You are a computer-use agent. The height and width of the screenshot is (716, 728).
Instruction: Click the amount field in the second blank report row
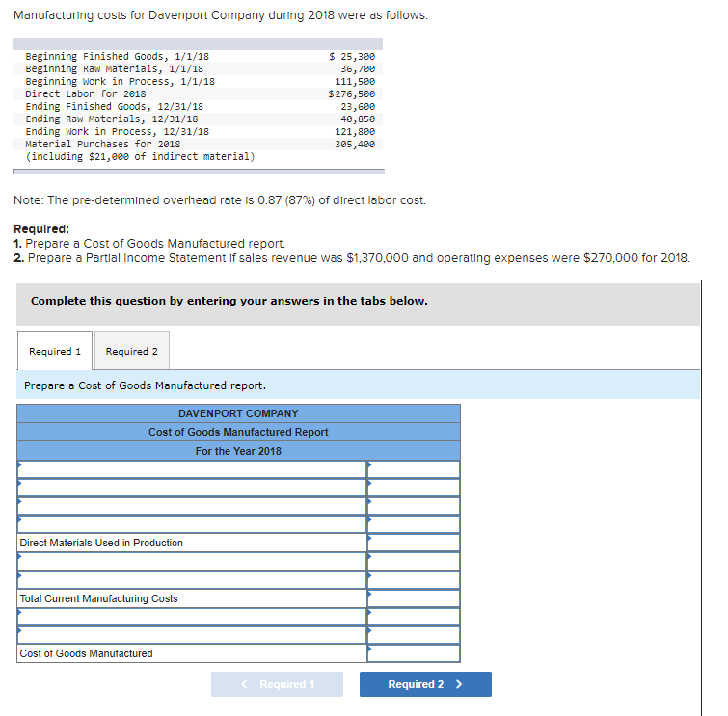coord(414,488)
